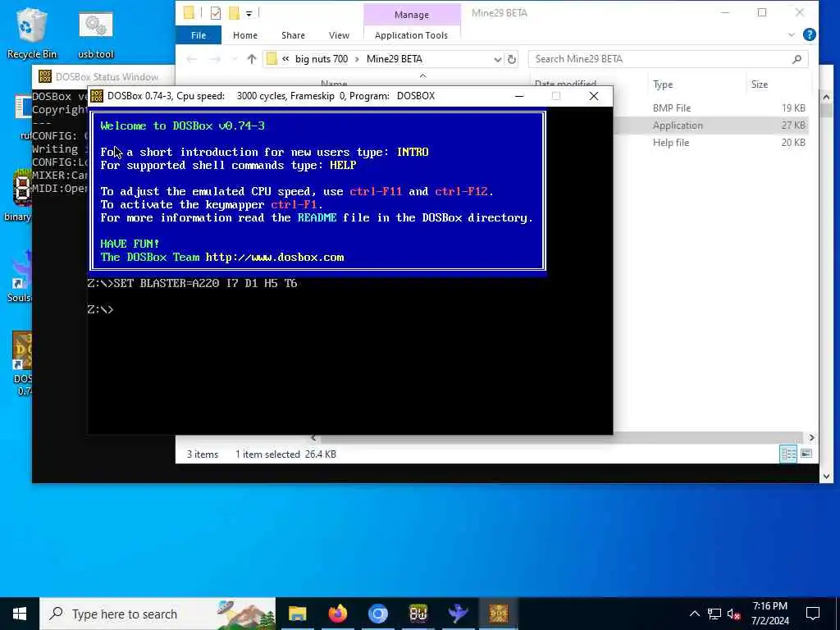The width and height of the screenshot is (840, 630).
Task: Open the notification center icon
Action: [813, 614]
